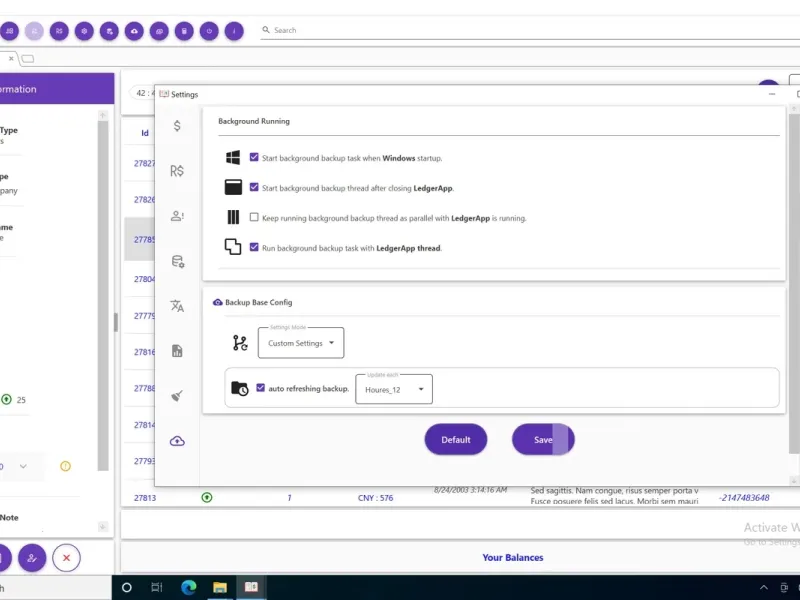Open the calculator toolbar button
The width and height of the screenshot is (800, 600).
tap(184, 31)
